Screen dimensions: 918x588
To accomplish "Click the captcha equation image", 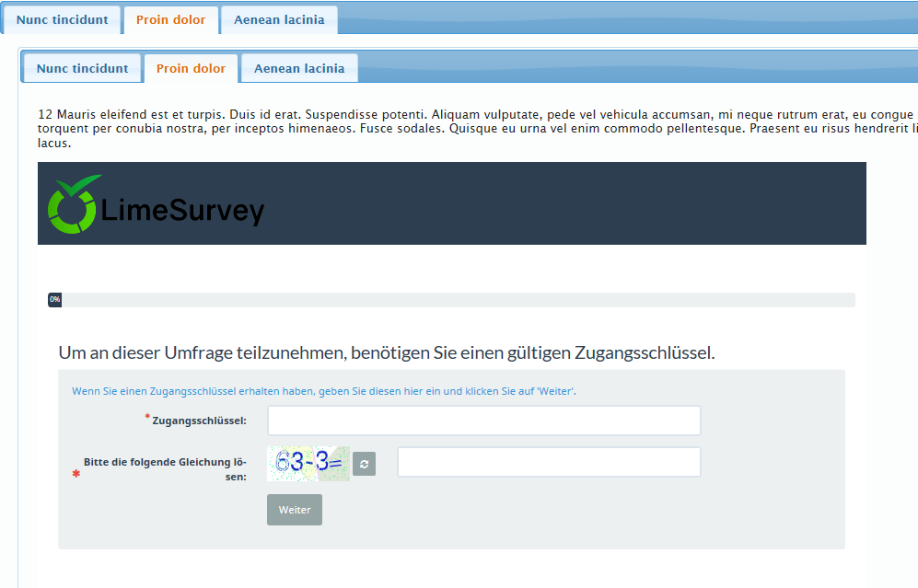I will [x=308, y=464].
